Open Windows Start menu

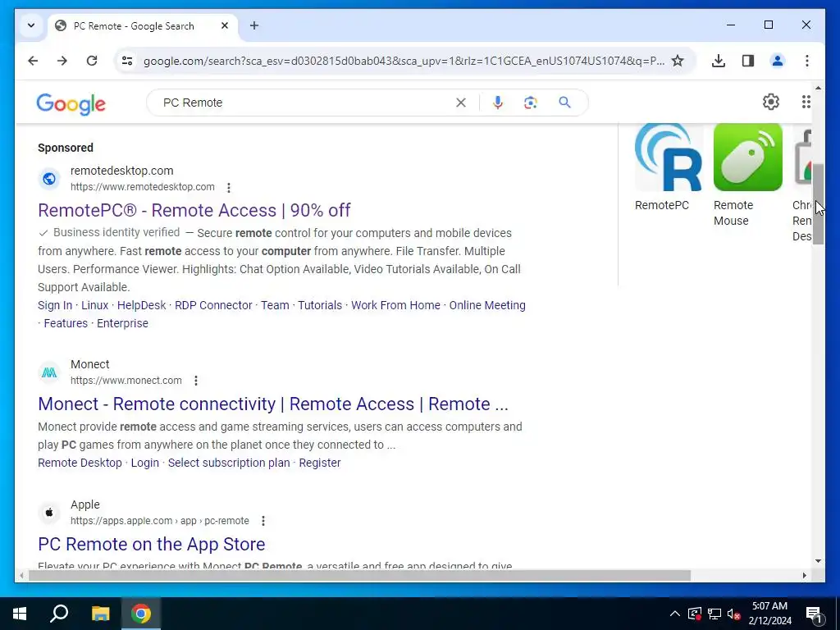tap(20, 614)
